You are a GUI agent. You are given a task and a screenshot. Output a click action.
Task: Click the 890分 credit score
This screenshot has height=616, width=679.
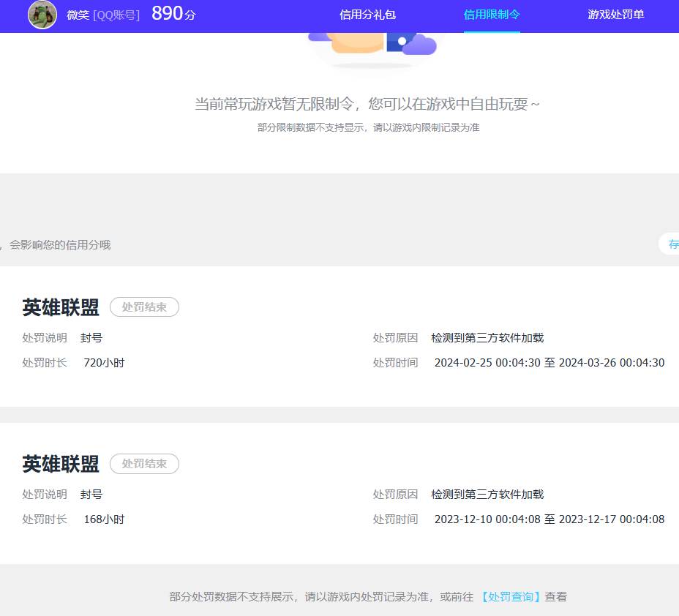[x=173, y=14]
